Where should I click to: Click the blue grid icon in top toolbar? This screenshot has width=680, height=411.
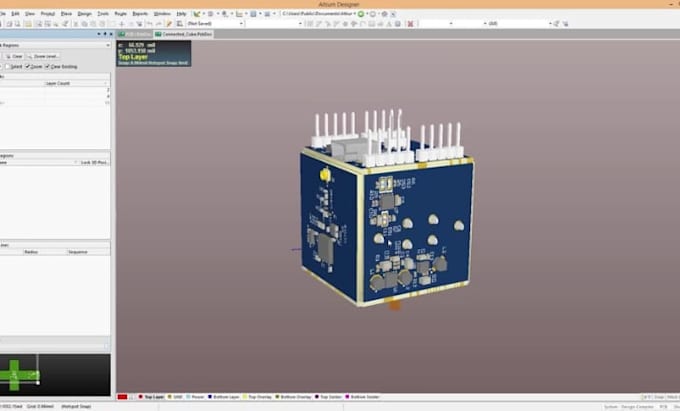(253, 14)
